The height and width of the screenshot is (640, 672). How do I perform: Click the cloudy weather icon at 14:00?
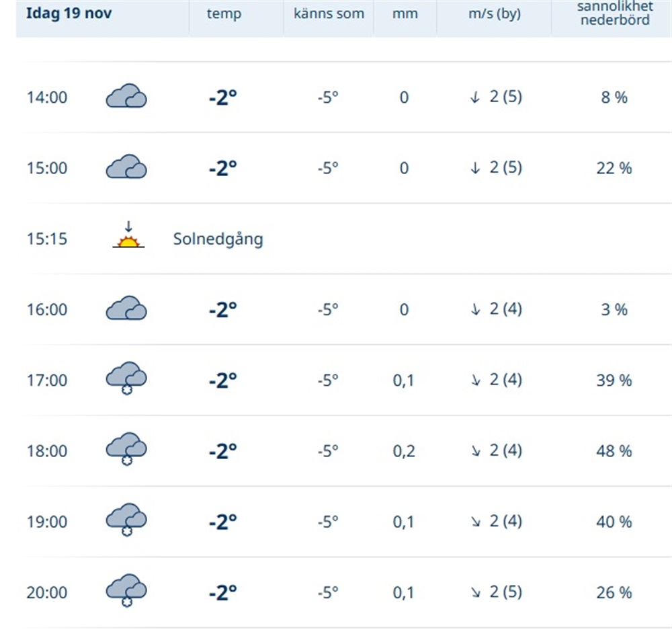coord(126,97)
